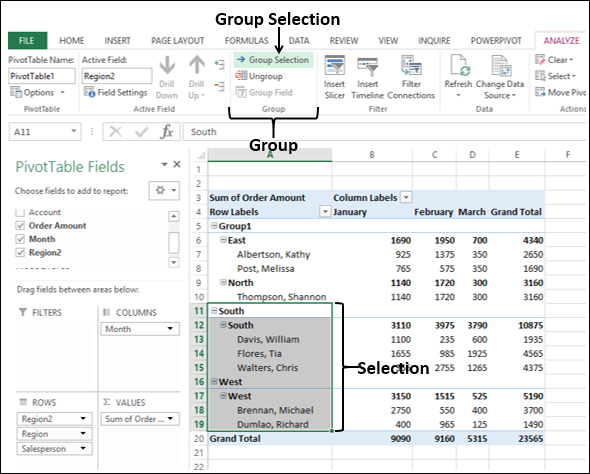The height and width of the screenshot is (474, 590).
Task: Click the Ungroup icon
Action: (x=241, y=76)
